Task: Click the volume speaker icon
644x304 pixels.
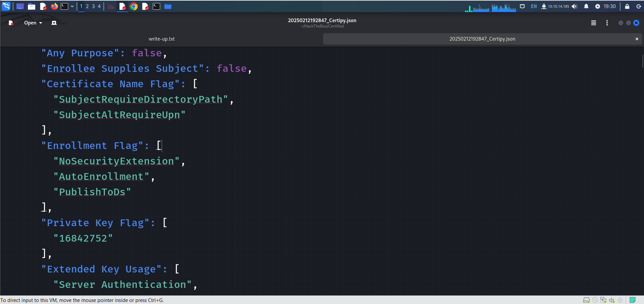Action: (x=574, y=6)
